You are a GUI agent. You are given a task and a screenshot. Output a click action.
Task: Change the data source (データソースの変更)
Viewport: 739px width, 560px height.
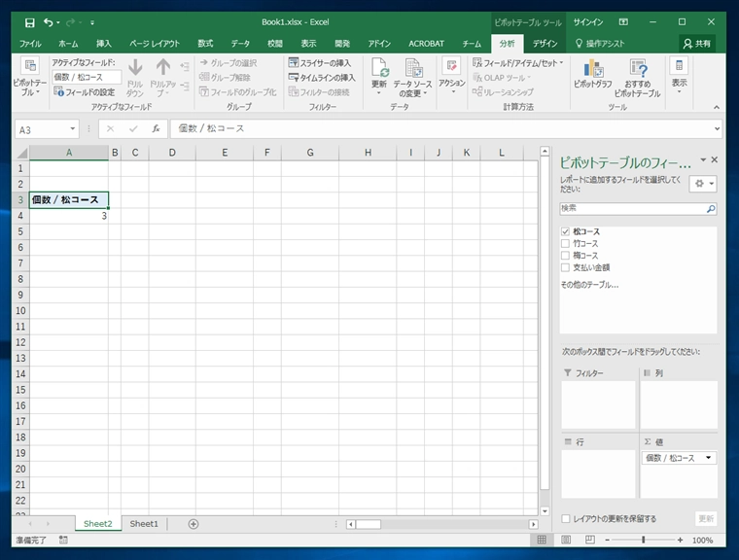(x=413, y=78)
